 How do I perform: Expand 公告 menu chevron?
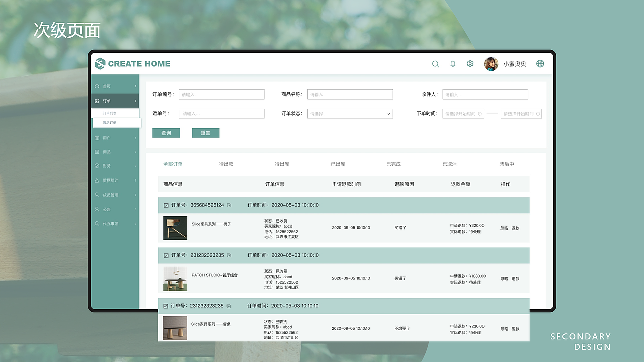(x=136, y=209)
